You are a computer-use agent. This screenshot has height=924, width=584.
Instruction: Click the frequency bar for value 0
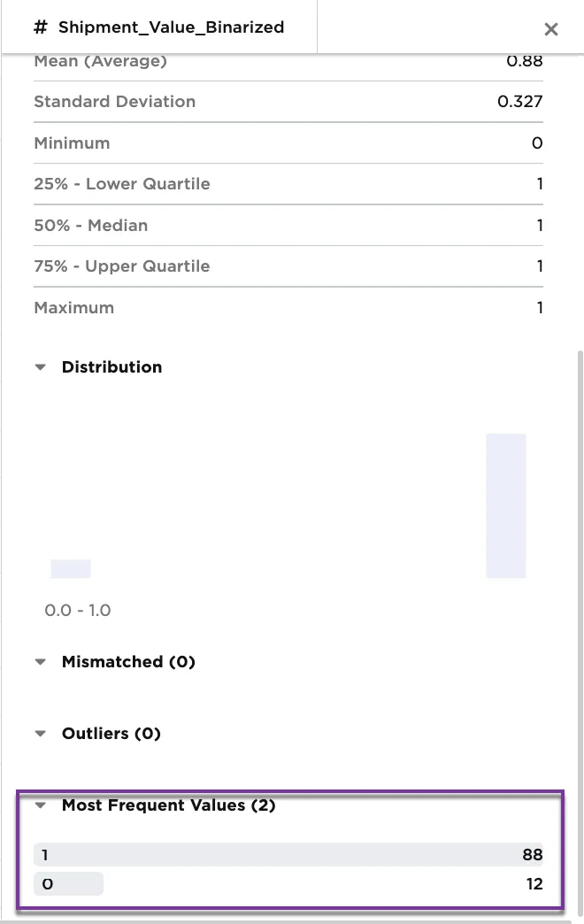coord(68,882)
